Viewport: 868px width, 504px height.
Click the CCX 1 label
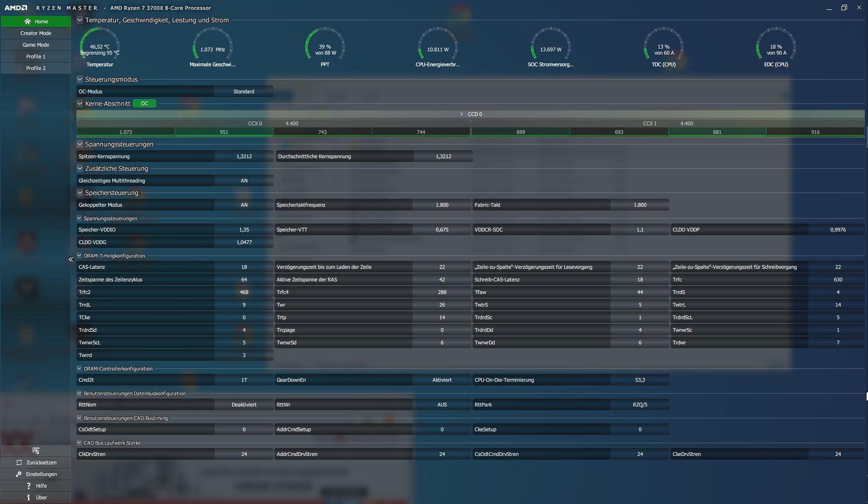pyautogui.click(x=650, y=124)
